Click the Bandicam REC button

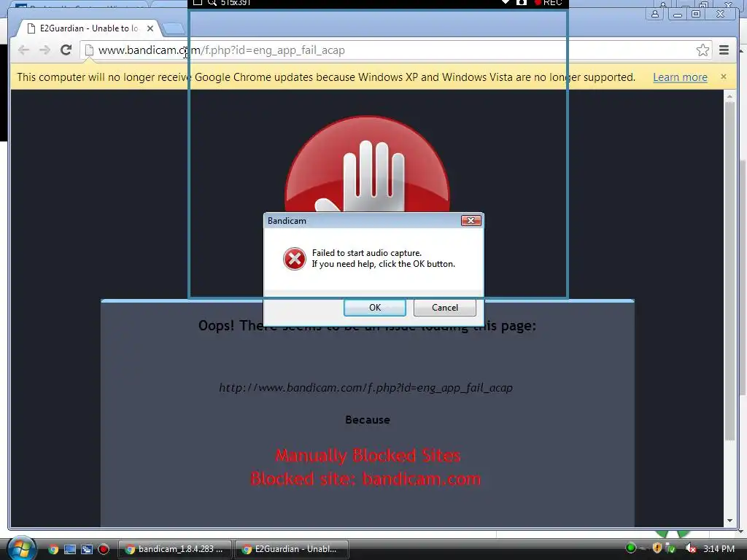548,3
